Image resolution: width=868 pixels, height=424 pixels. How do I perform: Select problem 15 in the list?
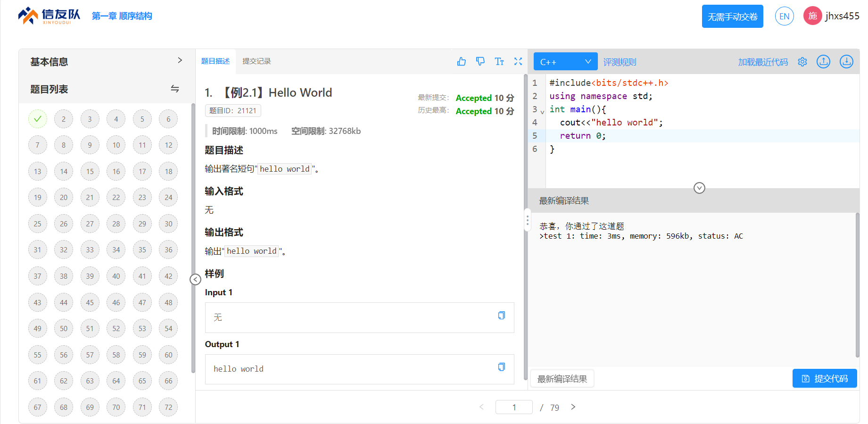pyautogui.click(x=90, y=171)
